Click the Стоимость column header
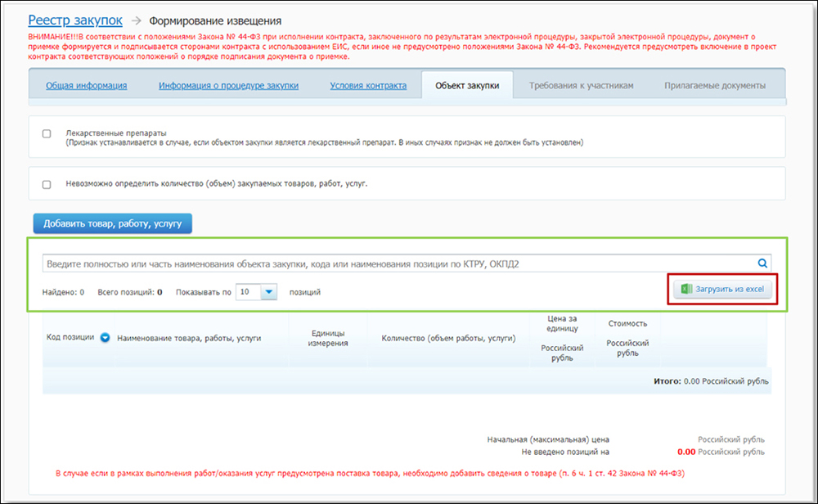This screenshot has height=504, width=818. tap(627, 323)
